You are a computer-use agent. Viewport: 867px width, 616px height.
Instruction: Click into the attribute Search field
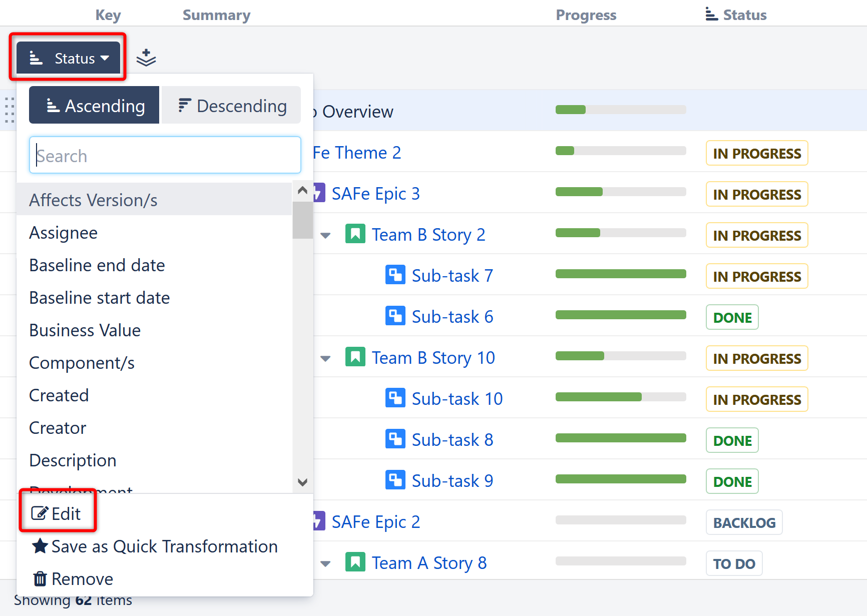pos(165,156)
